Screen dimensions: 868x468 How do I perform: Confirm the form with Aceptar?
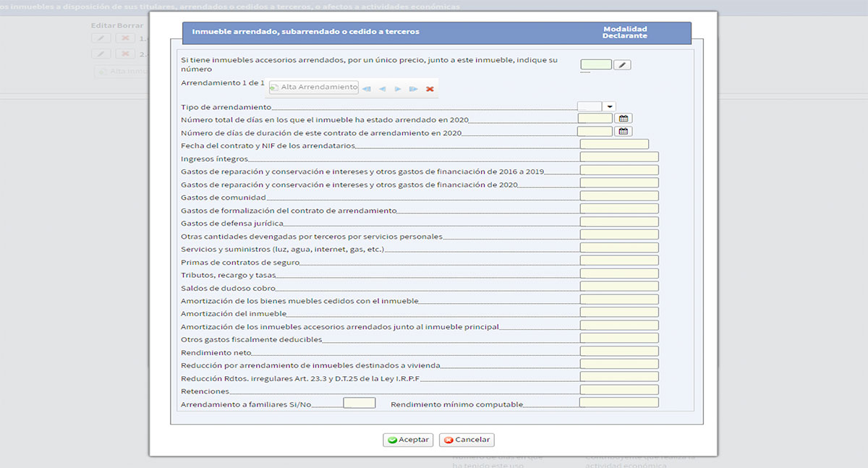point(408,440)
